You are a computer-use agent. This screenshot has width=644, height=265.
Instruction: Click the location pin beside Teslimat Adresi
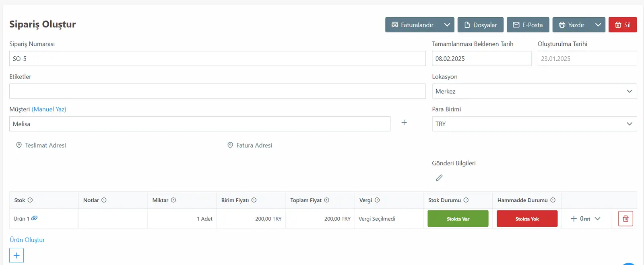point(19,145)
